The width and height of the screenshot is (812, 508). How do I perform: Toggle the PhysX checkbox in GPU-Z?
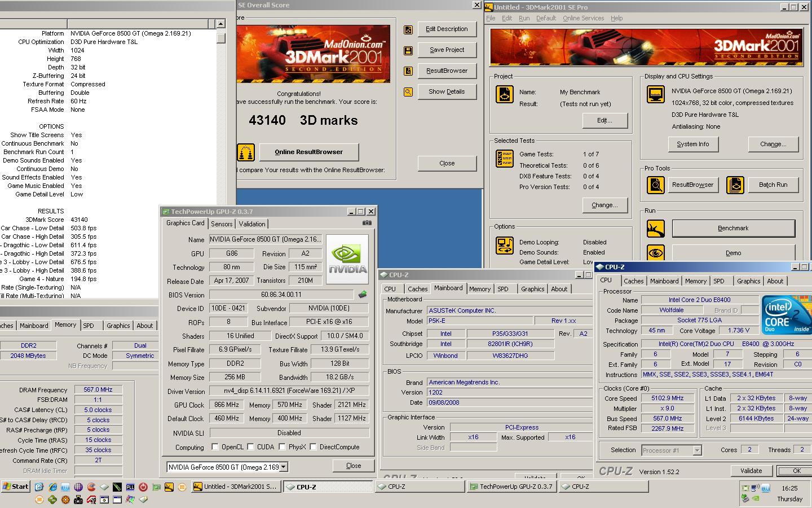coord(282,447)
